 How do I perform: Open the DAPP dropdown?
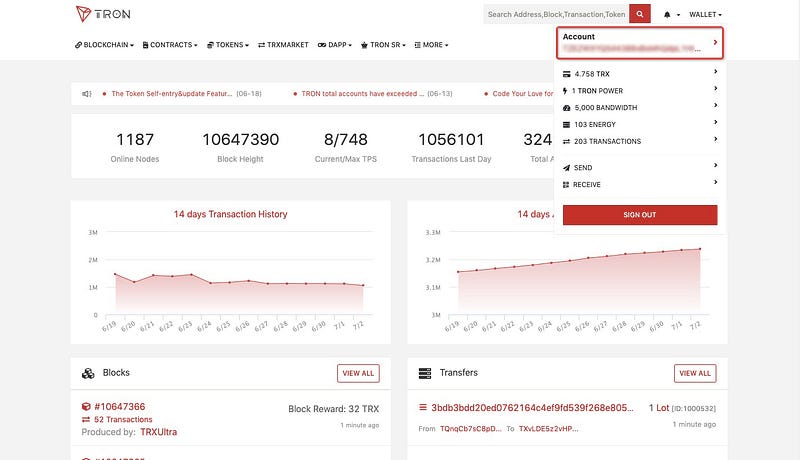coord(335,45)
